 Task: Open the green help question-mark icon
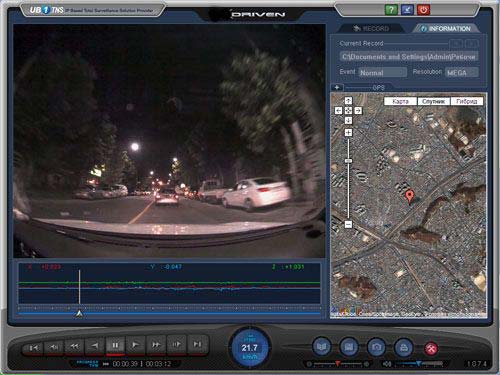point(391,9)
